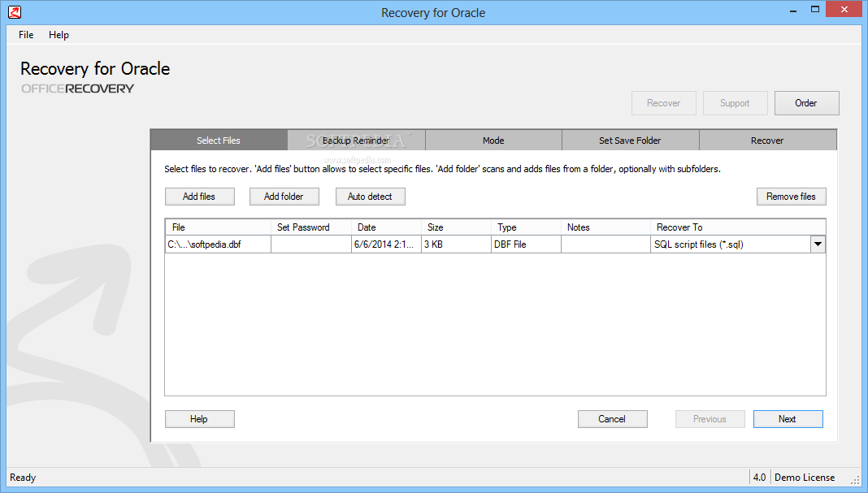This screenshot has height=493, width=868.
Task: Switch to the Select Files tab
Action: click(219, 141)
